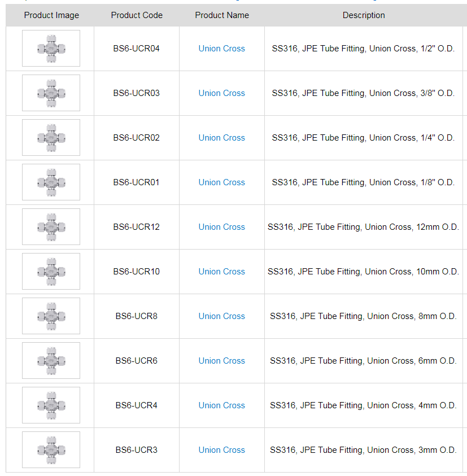Viewport: 467px width, 476px height.
Task: View the BS6-UCR8 product image
Action: 51,316
